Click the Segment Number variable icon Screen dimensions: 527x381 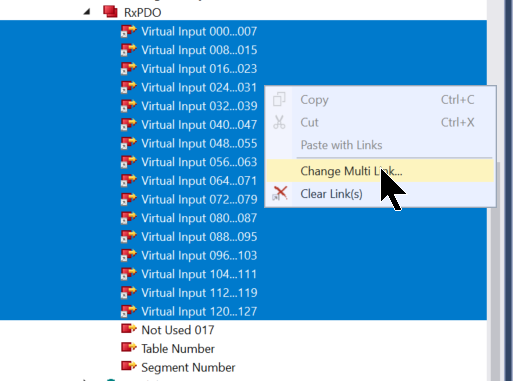pos(129,366)
